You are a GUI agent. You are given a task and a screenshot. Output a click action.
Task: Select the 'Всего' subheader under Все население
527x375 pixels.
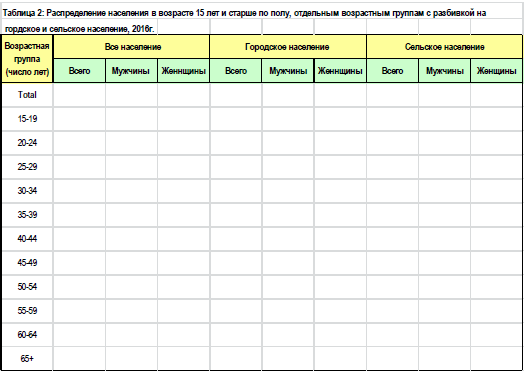[79, 71]
